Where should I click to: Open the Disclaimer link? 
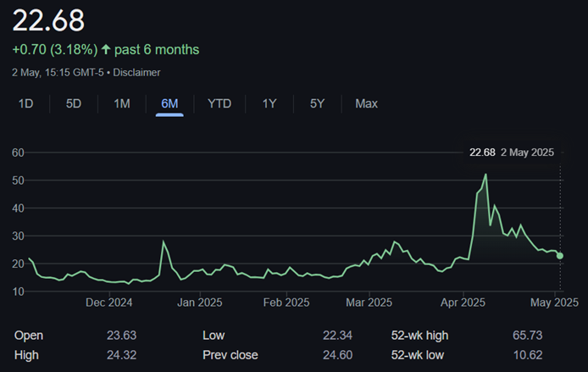click(x=136, y=73)
